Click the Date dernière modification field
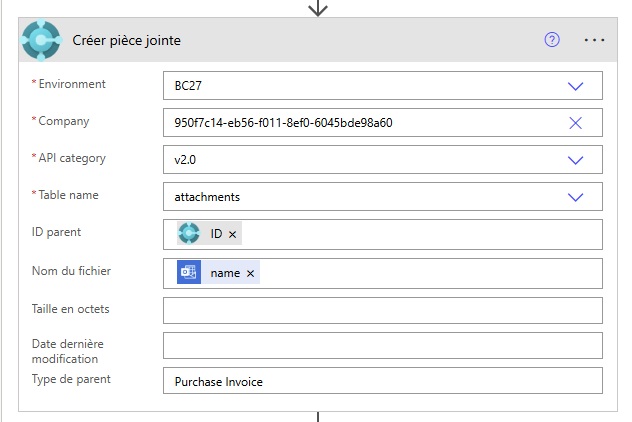632x422 pixels. click(382, 345)
